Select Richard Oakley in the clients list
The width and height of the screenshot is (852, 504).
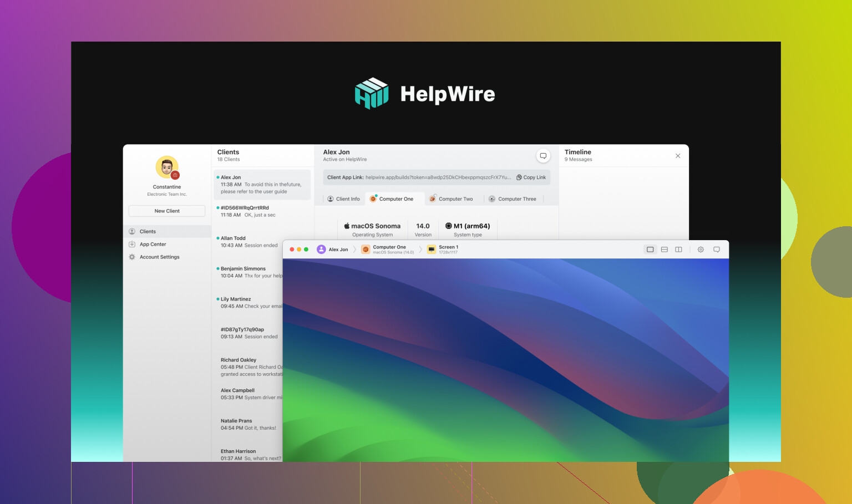pyautogui.click(x=249, y=367)
